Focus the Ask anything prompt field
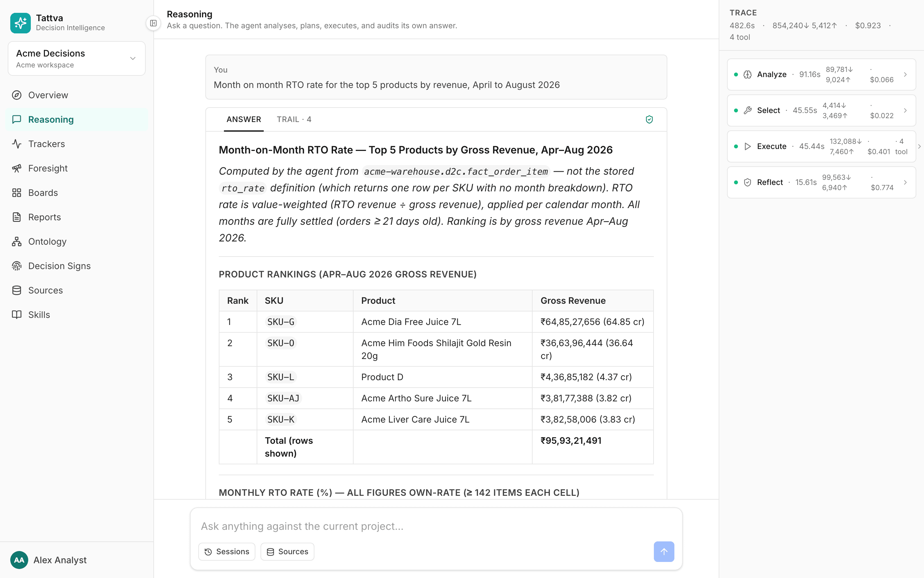Viewport: 924px width, 578px height. (x=436, y=526)
